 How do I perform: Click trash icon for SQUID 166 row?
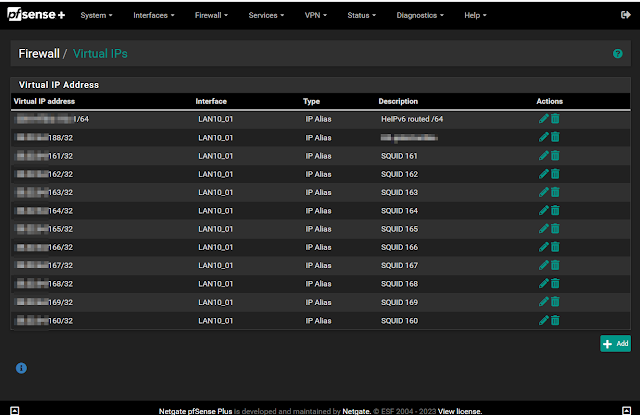pos(555,247)
